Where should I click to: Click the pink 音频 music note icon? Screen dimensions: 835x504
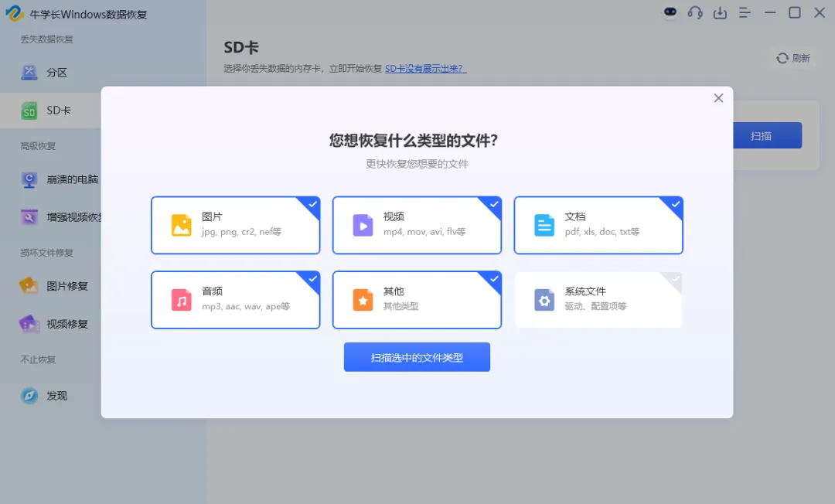point(181,300)
